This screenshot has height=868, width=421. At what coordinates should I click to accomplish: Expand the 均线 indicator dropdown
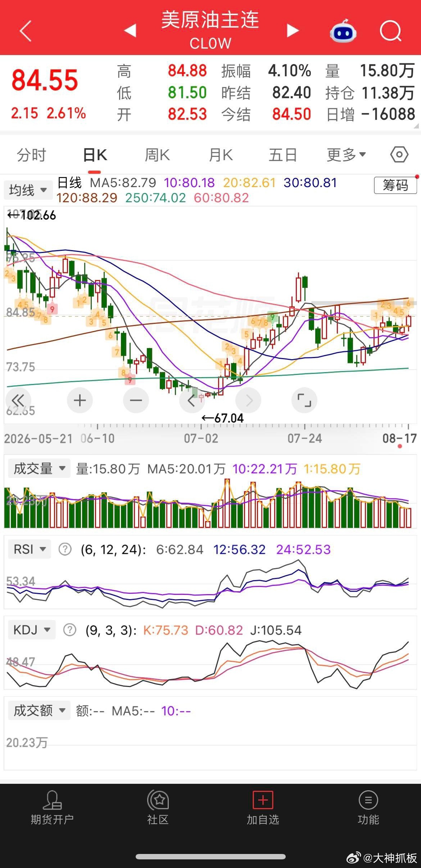(x=28, y=190)
